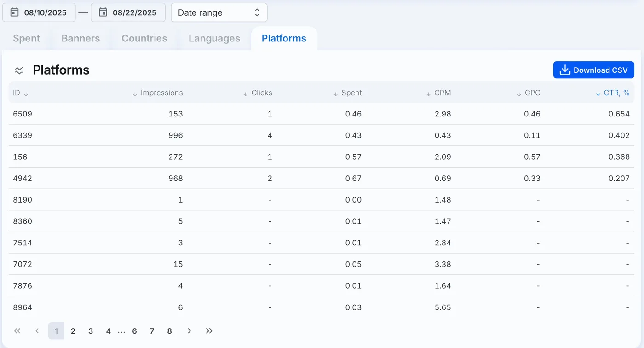Sort by Spent column header

click(x=347, y=93)
